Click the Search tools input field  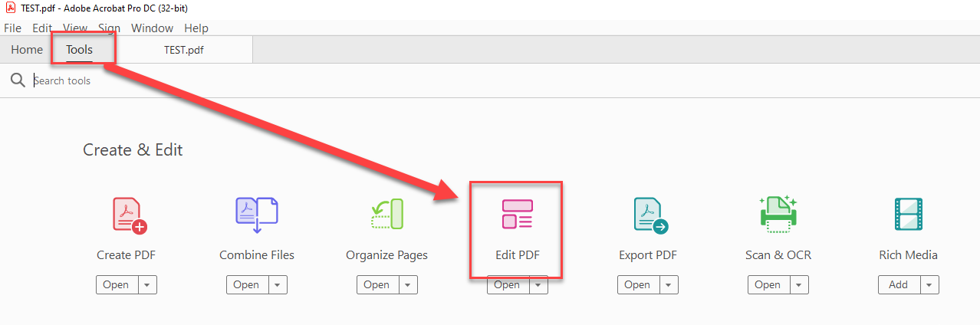pos(491,80)
